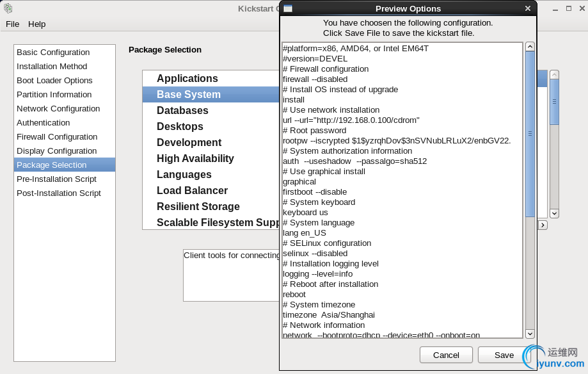This screenshot has height=374, width=588.
Task: Close the Preview Options dialog
Action: point(528,8)
